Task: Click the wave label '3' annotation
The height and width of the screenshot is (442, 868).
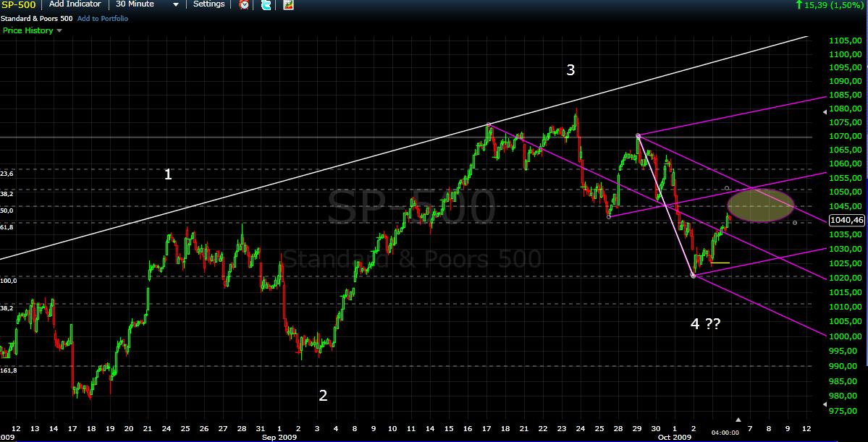Action: (570, 69)
